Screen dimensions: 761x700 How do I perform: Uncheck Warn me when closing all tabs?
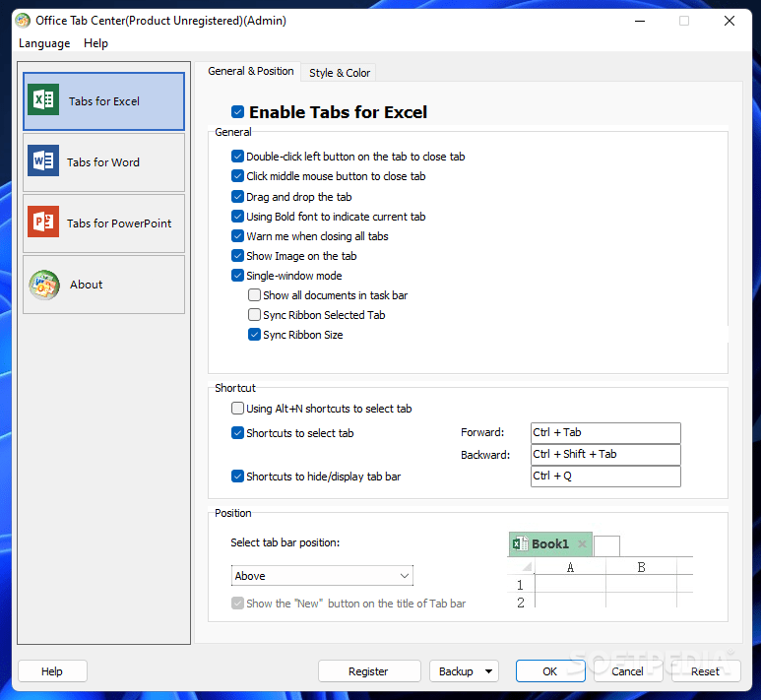238,236
